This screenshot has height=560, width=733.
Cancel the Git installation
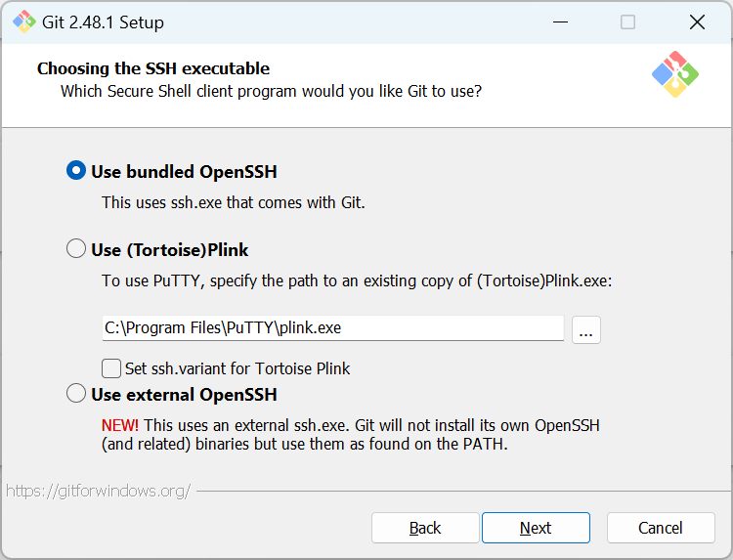click(661, 528)
